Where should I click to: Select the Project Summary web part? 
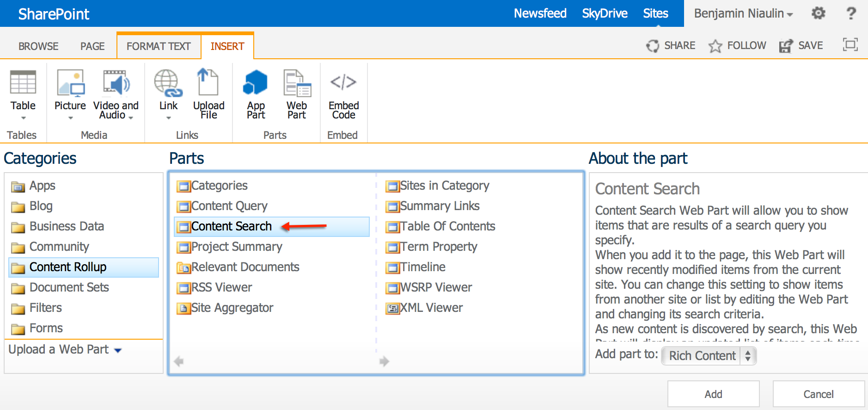(x=229, y=247)
